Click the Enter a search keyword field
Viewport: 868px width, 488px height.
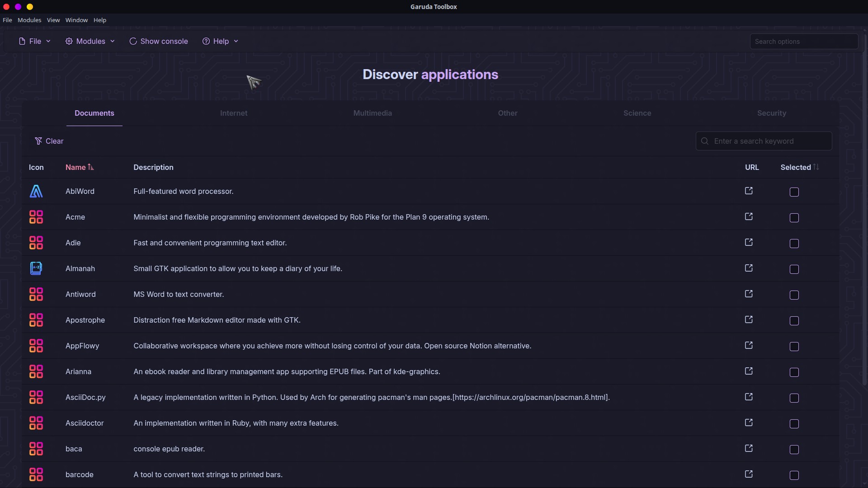point(764,141)
